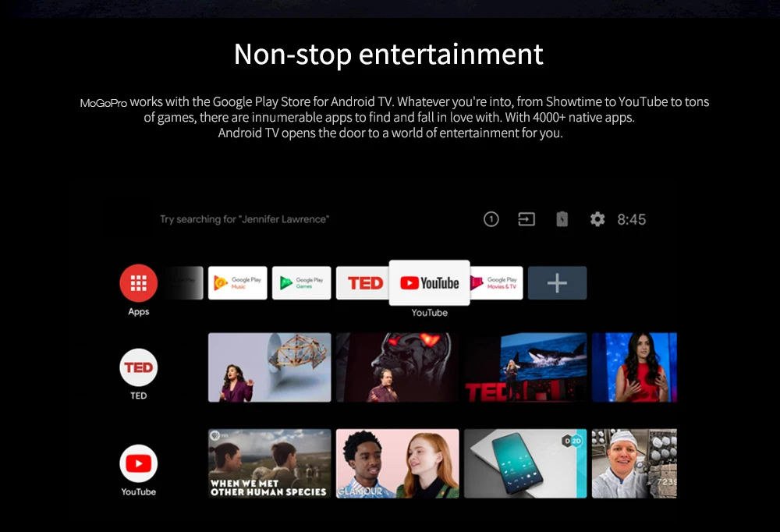The image size is (780, 532).
Task: Play TED talk with glowing brain scan
Action: pyautogui.click(x=398, y=367)
